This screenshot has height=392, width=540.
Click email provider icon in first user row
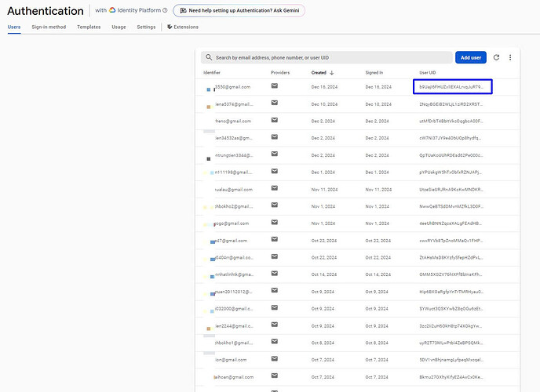click(275, 86)
